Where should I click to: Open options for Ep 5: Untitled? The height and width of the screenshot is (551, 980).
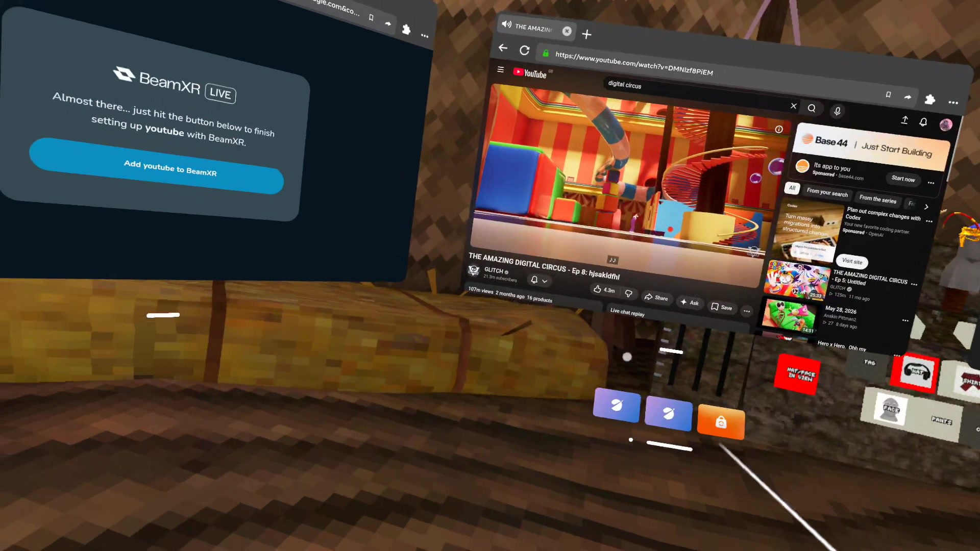point(914,284)
